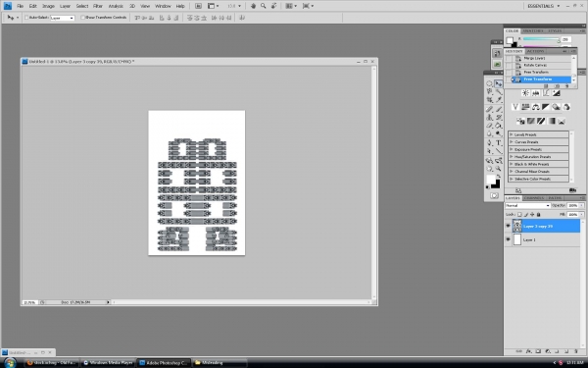Add a Vibrance adjustment
This screenshot has width=588, height=368.
point(515,107)
